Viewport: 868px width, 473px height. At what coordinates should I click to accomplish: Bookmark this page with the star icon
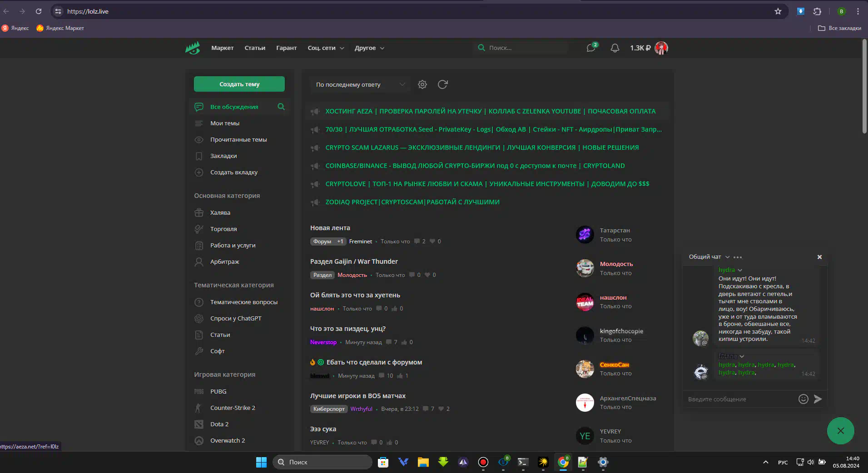(778, 11)
